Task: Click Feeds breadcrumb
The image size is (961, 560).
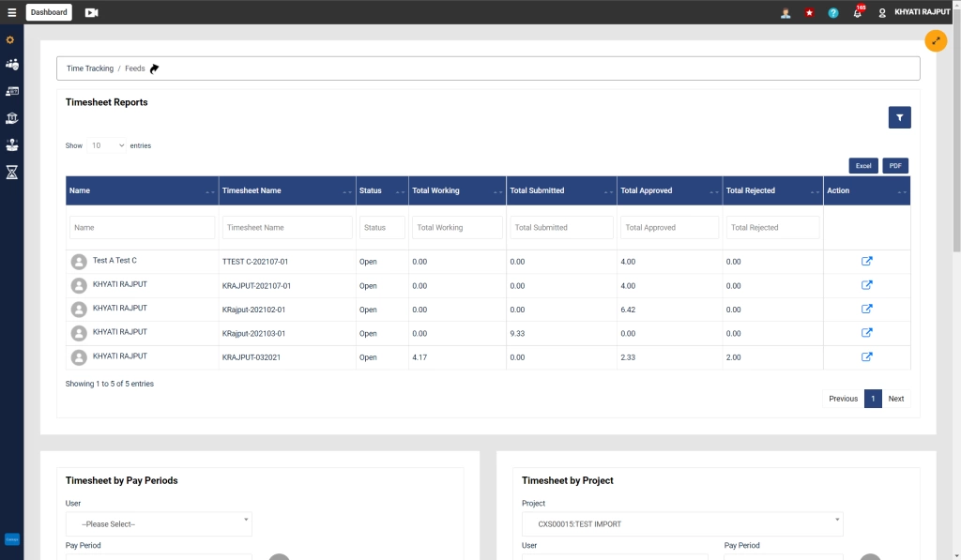Action: pyautogui.click(x=135, y=68)
